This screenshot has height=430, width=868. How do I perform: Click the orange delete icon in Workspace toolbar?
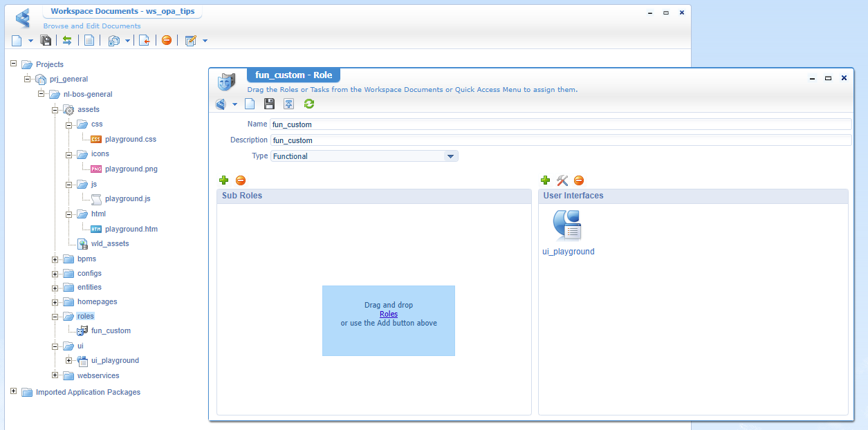pyautogui.click(x=167, y=40)
